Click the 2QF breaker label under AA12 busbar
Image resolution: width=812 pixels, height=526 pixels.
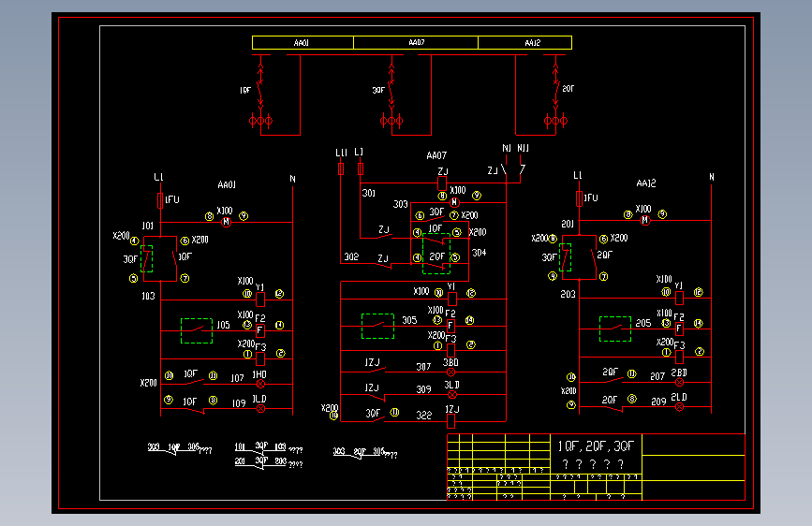tap(568, 89)
